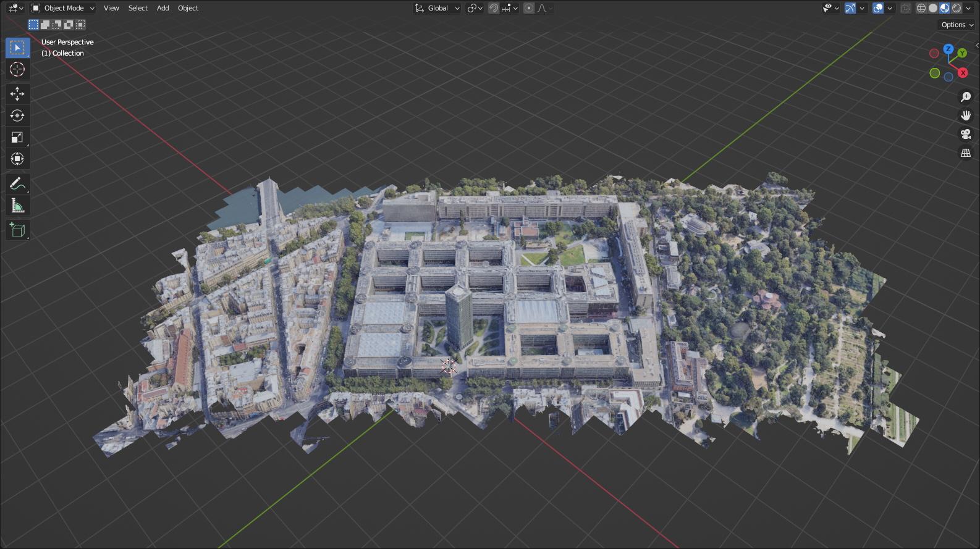980x549 pixels.
Task: Toggle proportional editing
Action: point(529,8)
